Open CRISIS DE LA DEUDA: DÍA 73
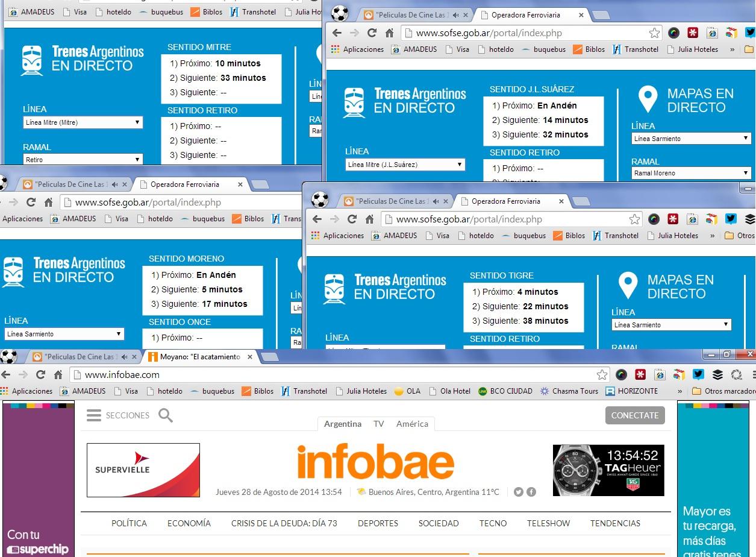756x557 pixels. (284, 523)
